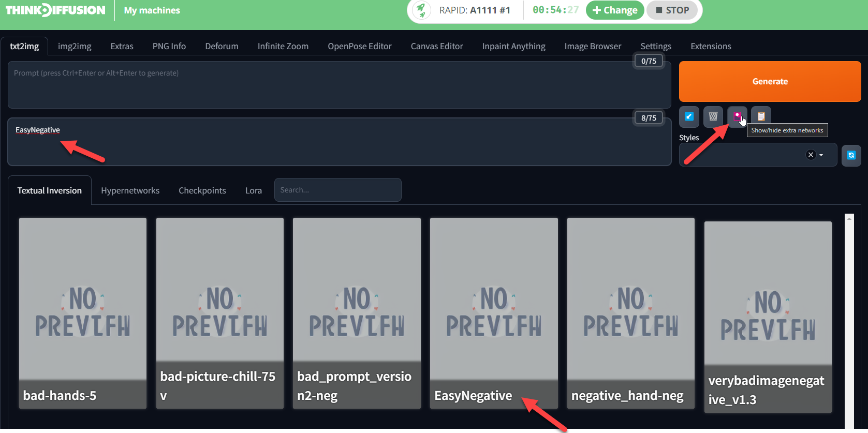This screenshot has height=433, width=868.
Task: Open the Settings tab
Action: coord(656,46)
